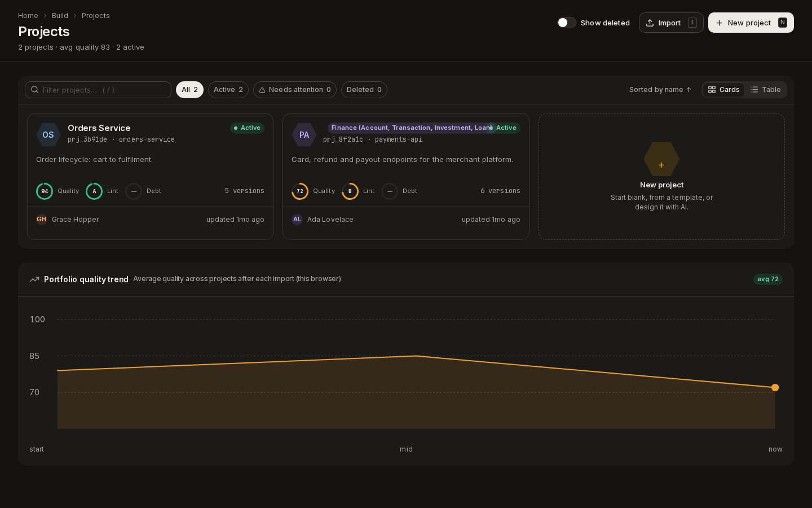This screenshot has height=508, width=812.
Task: Click the Card, refund and payout description
Action: [402, 160]
